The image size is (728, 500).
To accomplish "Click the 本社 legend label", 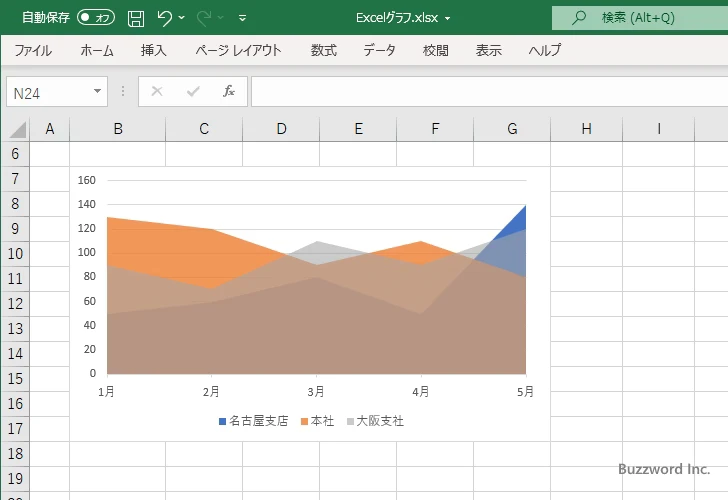I will point(323,421).
